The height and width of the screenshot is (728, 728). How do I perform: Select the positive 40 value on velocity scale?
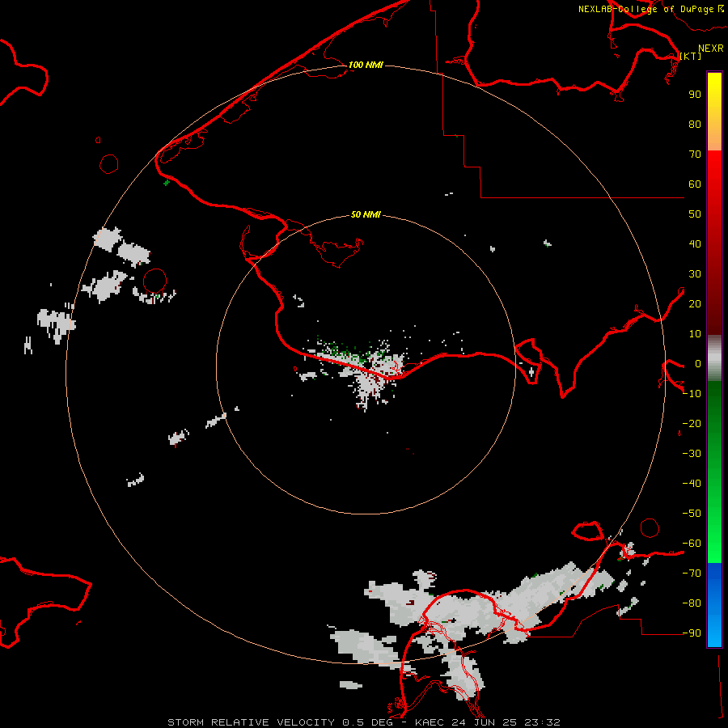click(695, 244)
